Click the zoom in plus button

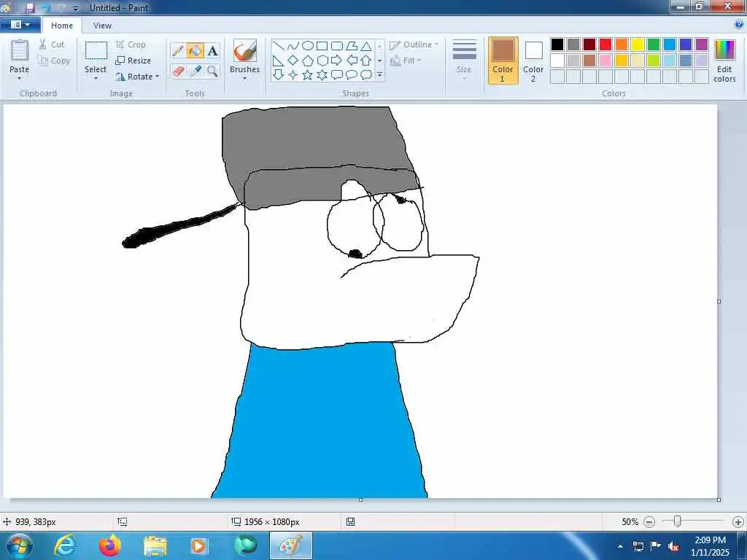point(738,522)
